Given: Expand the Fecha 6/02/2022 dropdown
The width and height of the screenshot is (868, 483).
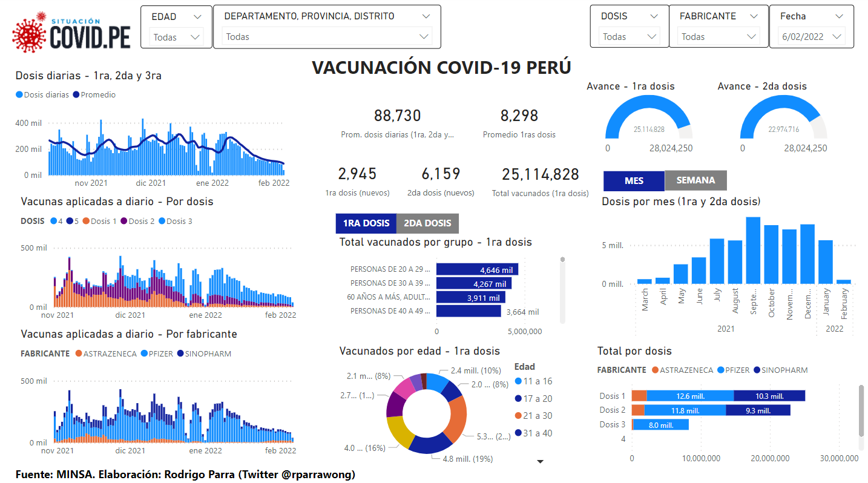Looking at the screenshot, I should [837, 36].
